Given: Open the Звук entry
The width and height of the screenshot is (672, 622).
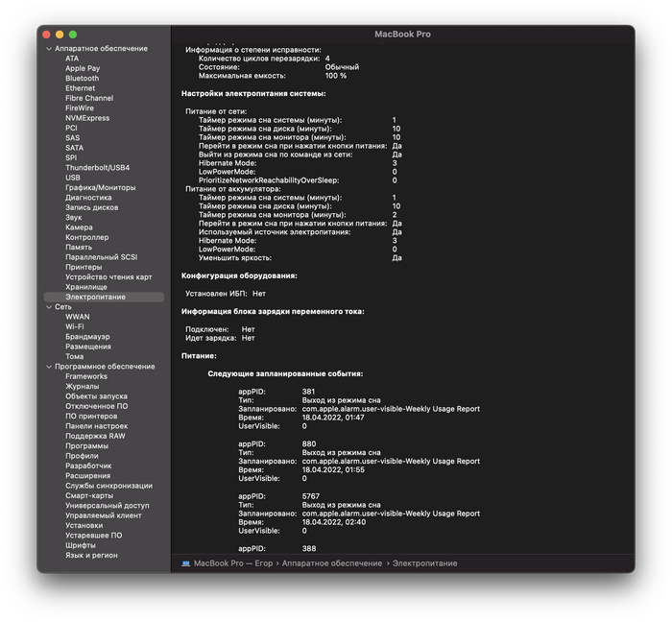Looking at the screenshot, I should (74, 218).
